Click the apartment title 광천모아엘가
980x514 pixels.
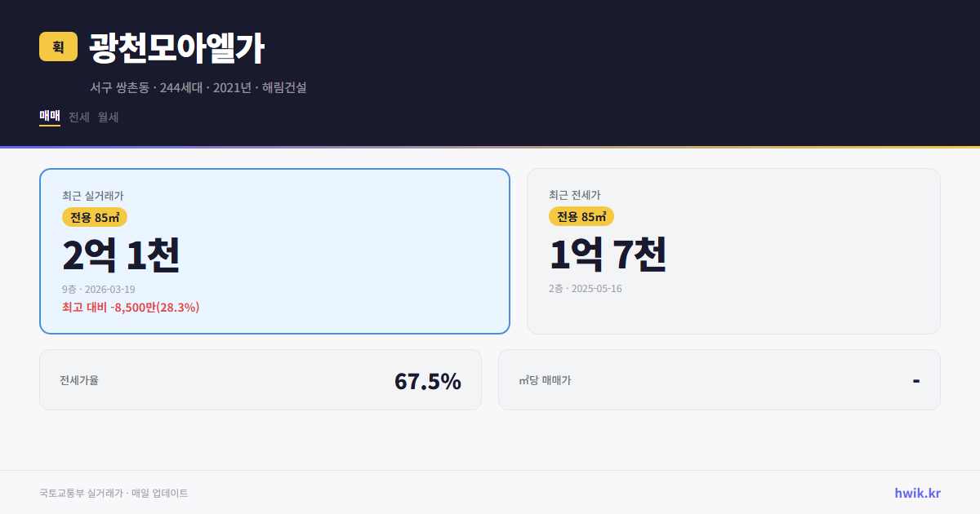[176, 49]
